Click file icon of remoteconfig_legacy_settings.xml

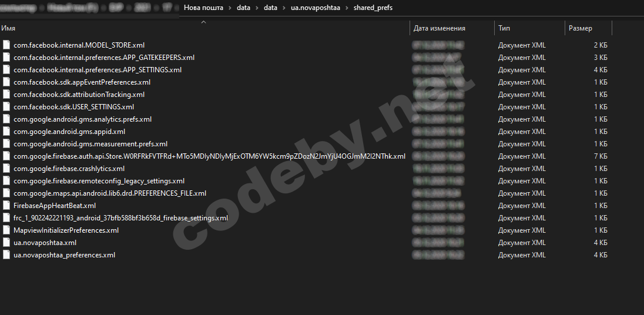[x=6, y=180]
